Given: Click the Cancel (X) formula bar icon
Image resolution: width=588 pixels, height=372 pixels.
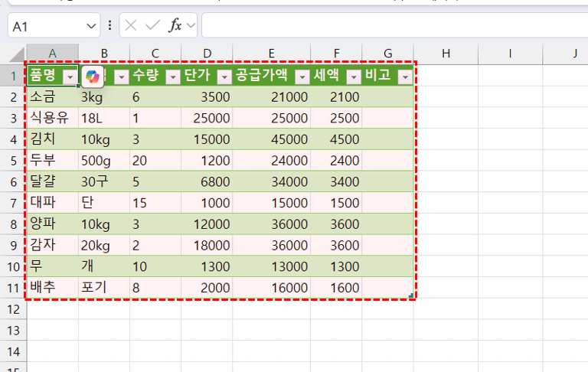Looking at the screenshot, I should pyautogui.click(x=131, y=25).
